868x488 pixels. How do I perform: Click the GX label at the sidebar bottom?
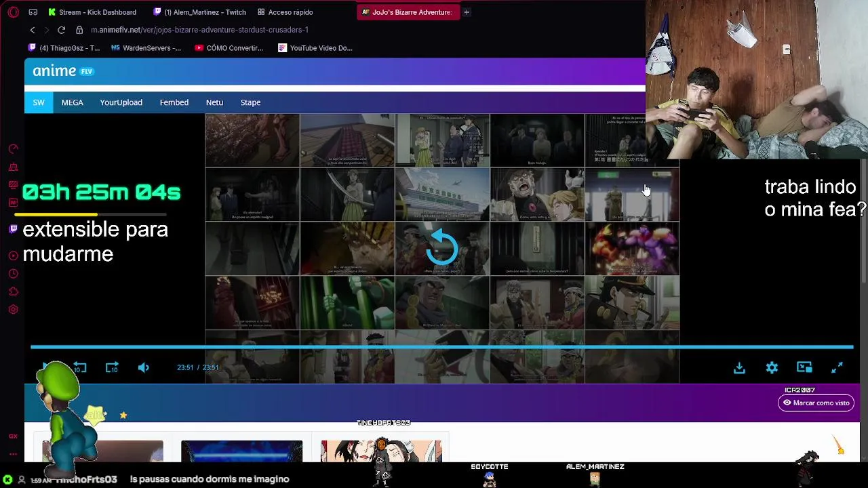point(13,436)
